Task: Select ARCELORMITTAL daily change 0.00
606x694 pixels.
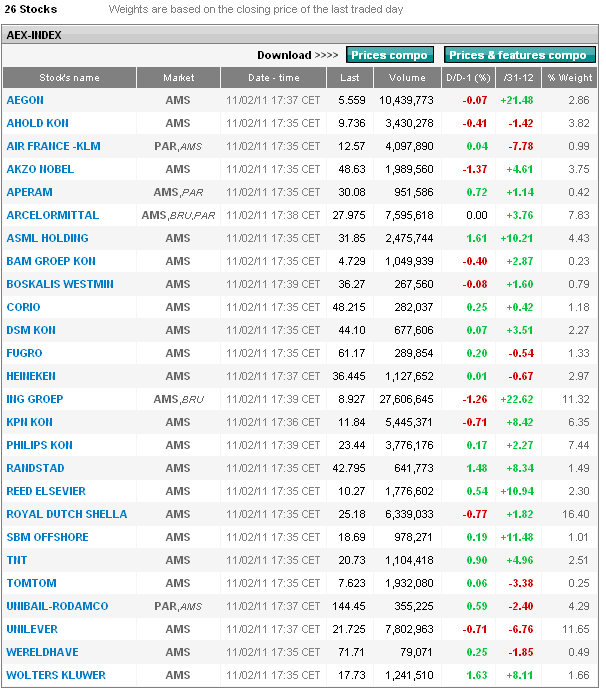Action: (477, 216)
